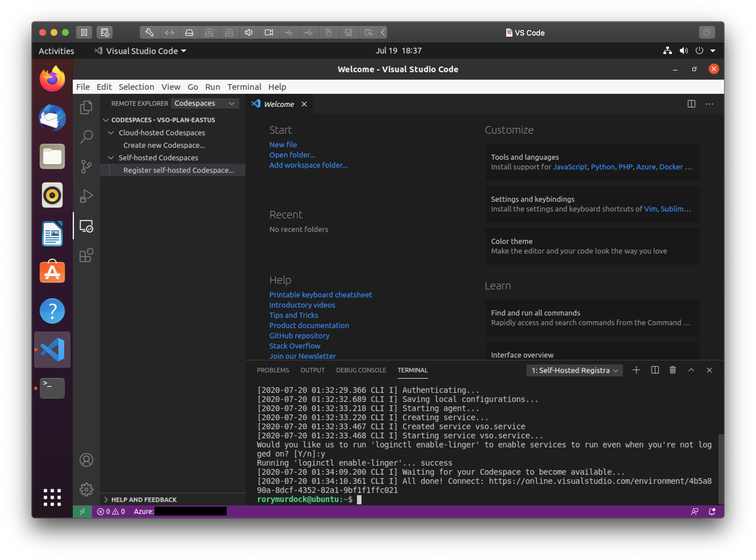Click the terminal panel scrollbar

[721, 468]
